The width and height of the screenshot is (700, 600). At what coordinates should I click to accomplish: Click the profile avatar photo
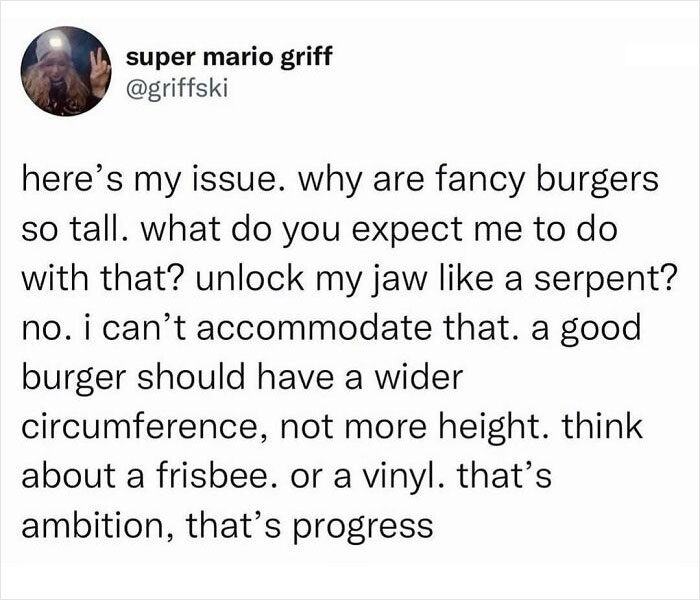coord(65,70)
